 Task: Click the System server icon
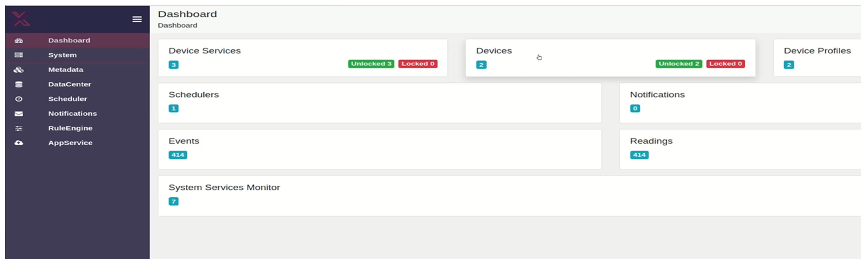(19, 55)
